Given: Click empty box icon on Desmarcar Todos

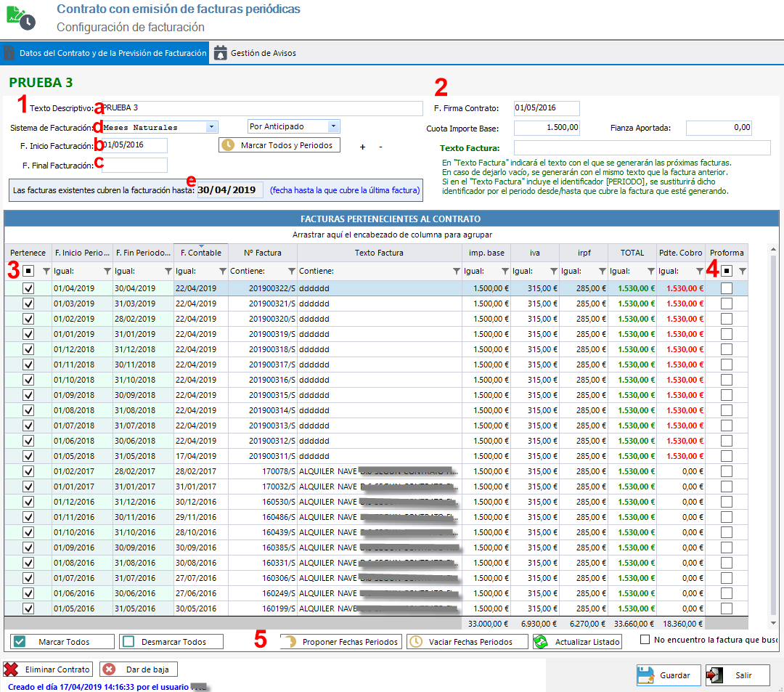Looking at the screenshot, I should pos(128,641).
